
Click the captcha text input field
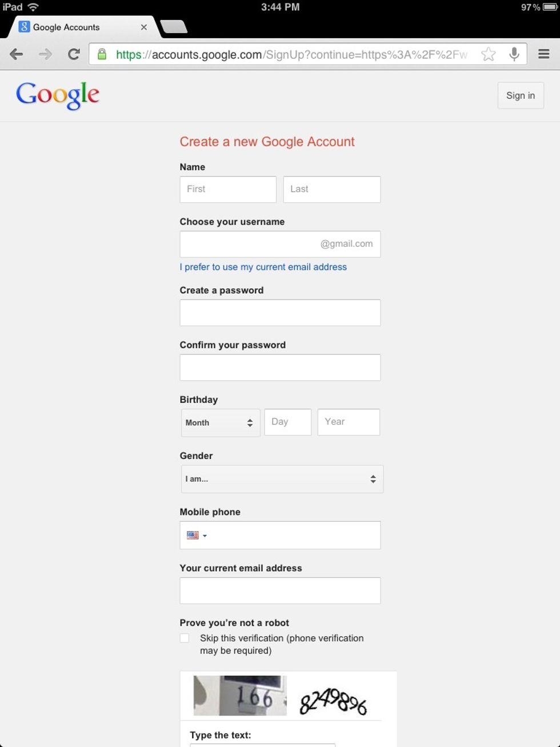click(263, 745)
